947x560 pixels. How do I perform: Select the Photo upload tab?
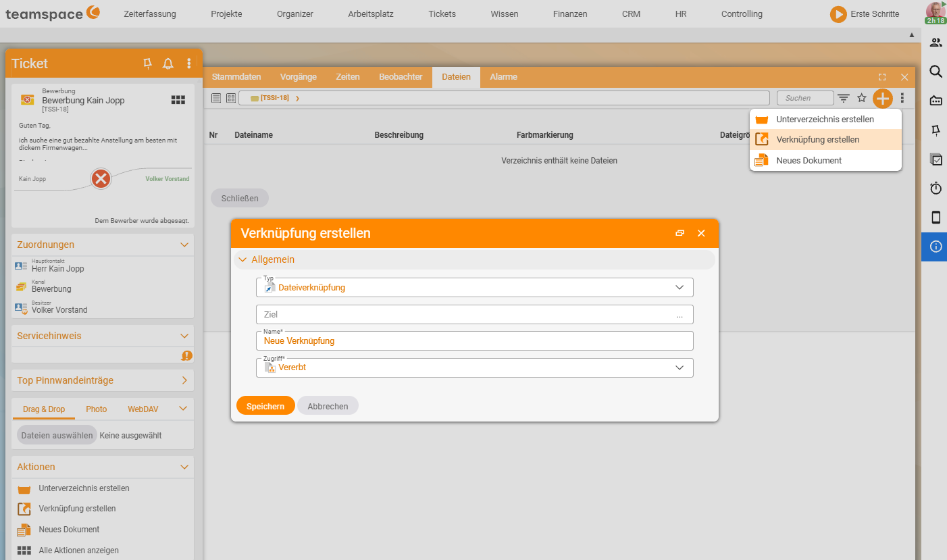pos(97,409)
